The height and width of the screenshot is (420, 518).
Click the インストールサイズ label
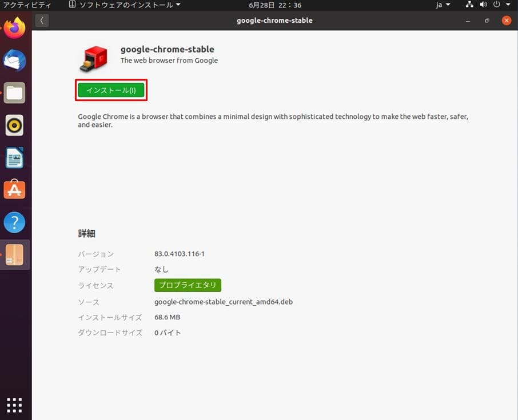110,317
